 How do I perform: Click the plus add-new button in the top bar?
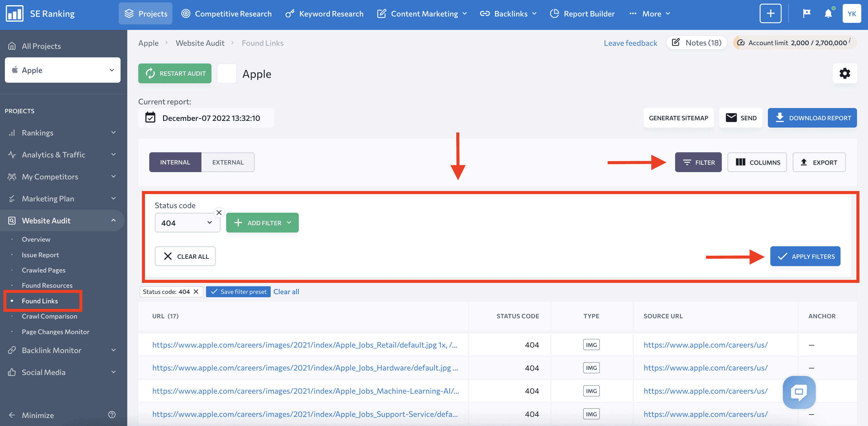click(770, 13)
